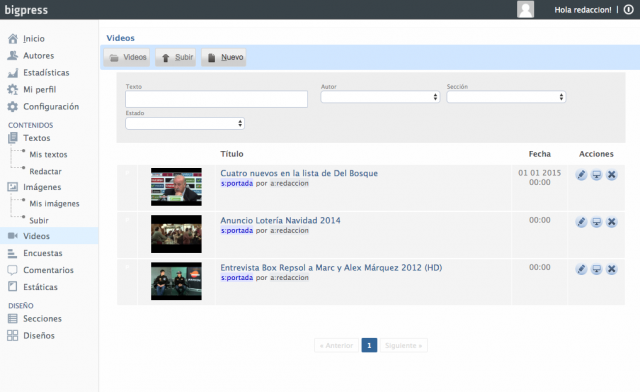Open the Estado filter dropdown
The image size is (640, 392).
coord(185,123)
